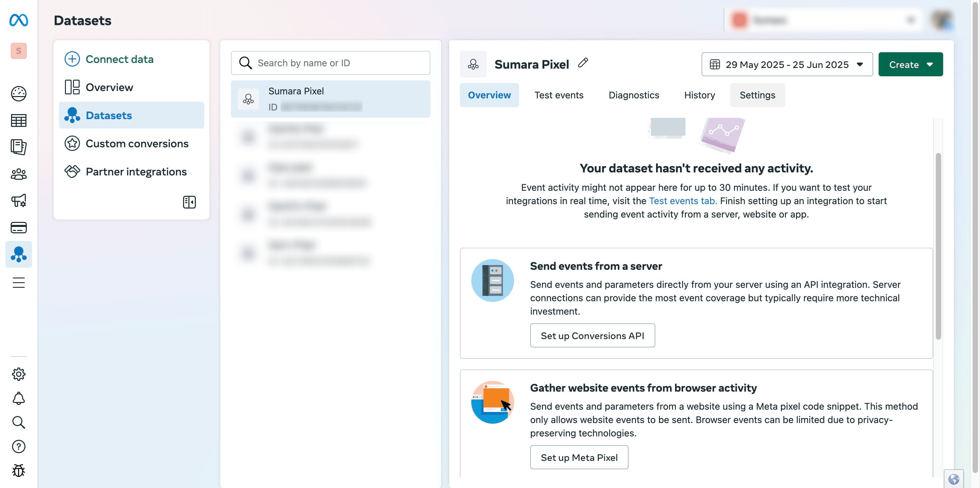
Task: Open the Datasets icon in left rail
Action: 19,254
